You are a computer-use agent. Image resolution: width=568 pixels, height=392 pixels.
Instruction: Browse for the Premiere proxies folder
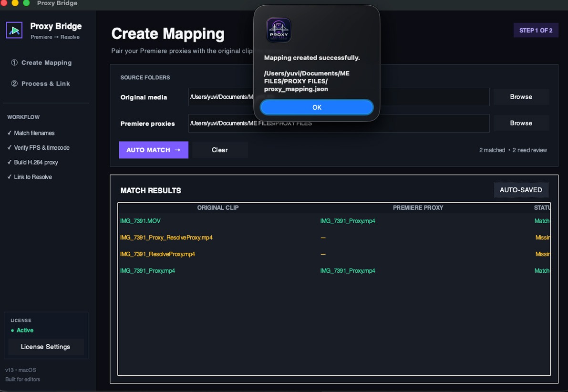pos(521,123)
